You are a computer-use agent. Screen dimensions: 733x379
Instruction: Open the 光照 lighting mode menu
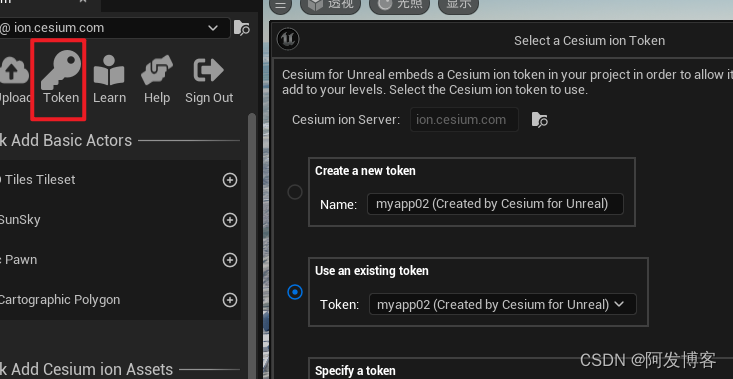tap(399, 5)
